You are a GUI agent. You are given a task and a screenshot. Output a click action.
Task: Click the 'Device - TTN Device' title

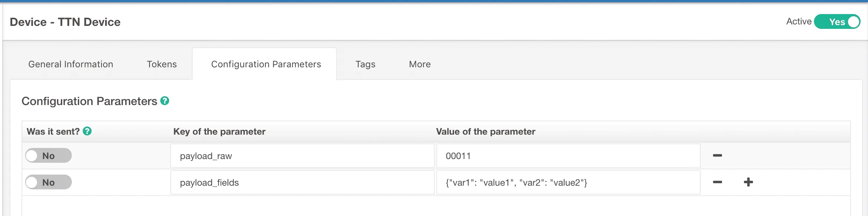pos(65,22)
